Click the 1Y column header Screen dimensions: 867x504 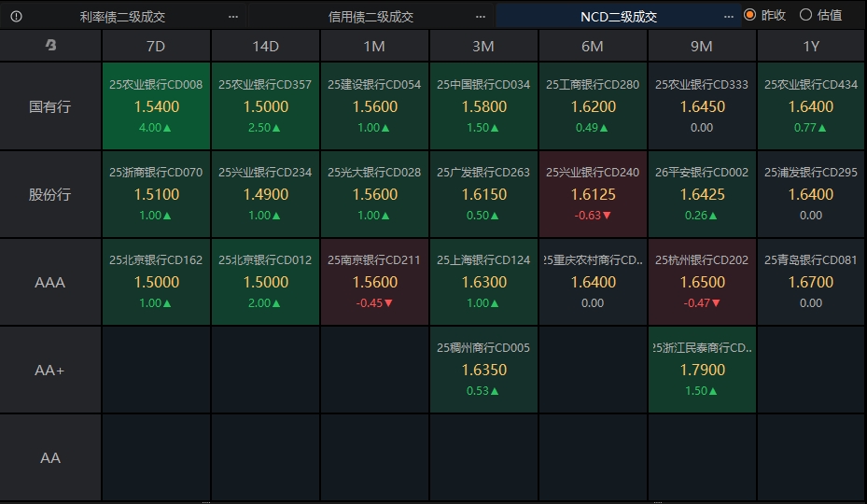click(x=811, y=46)
